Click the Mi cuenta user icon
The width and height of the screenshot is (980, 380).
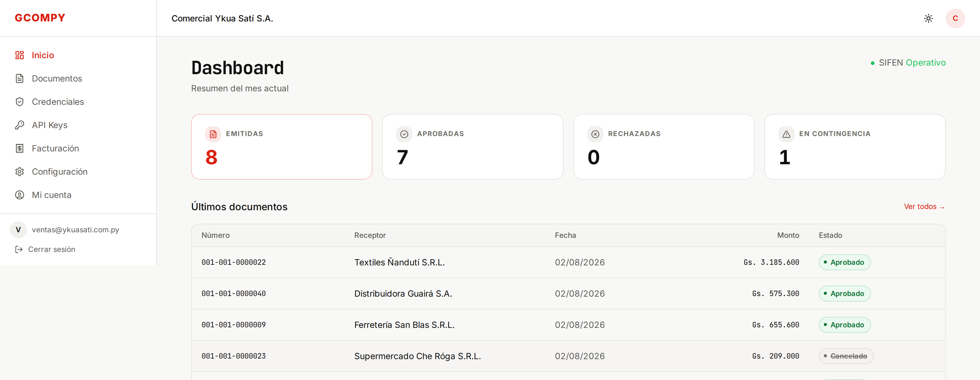coord(19,195)
